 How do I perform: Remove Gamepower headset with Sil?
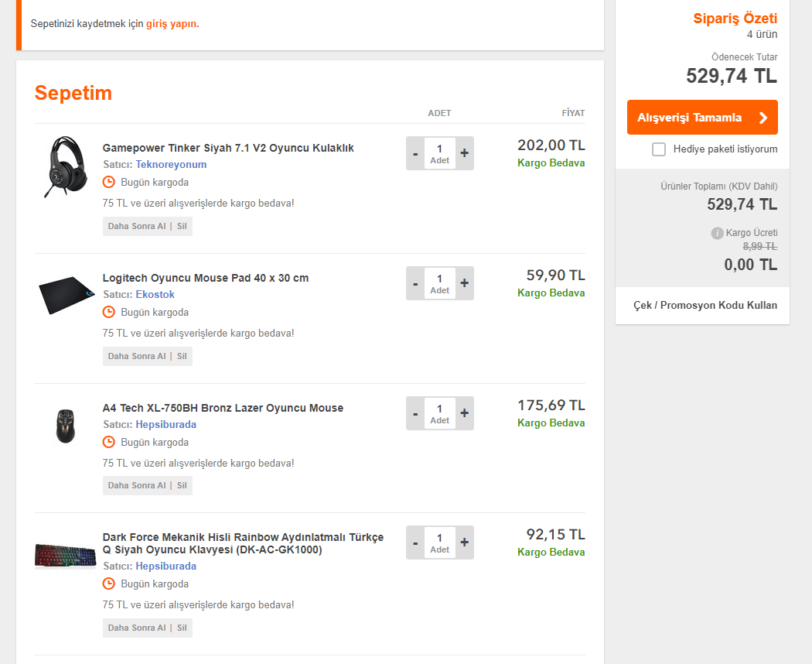pos(182,226)
